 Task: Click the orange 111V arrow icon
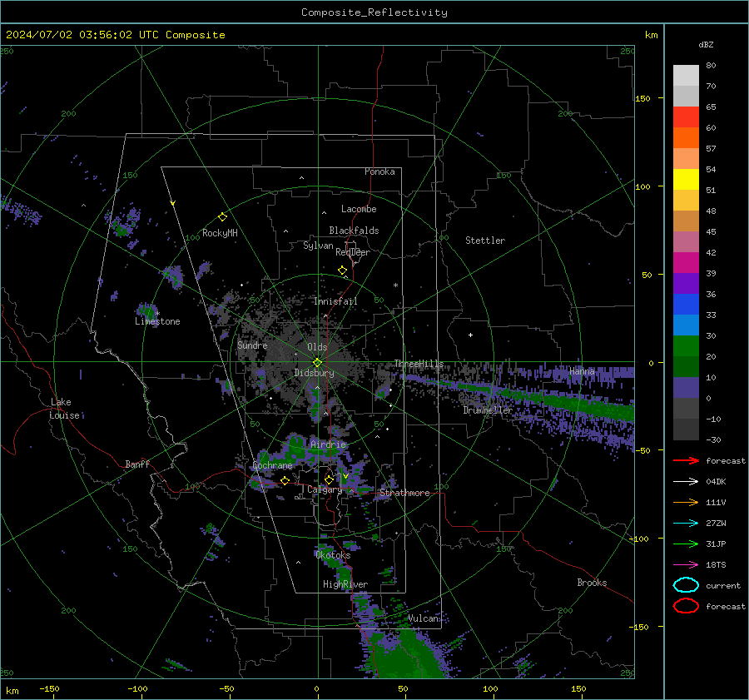click(686, 502)
